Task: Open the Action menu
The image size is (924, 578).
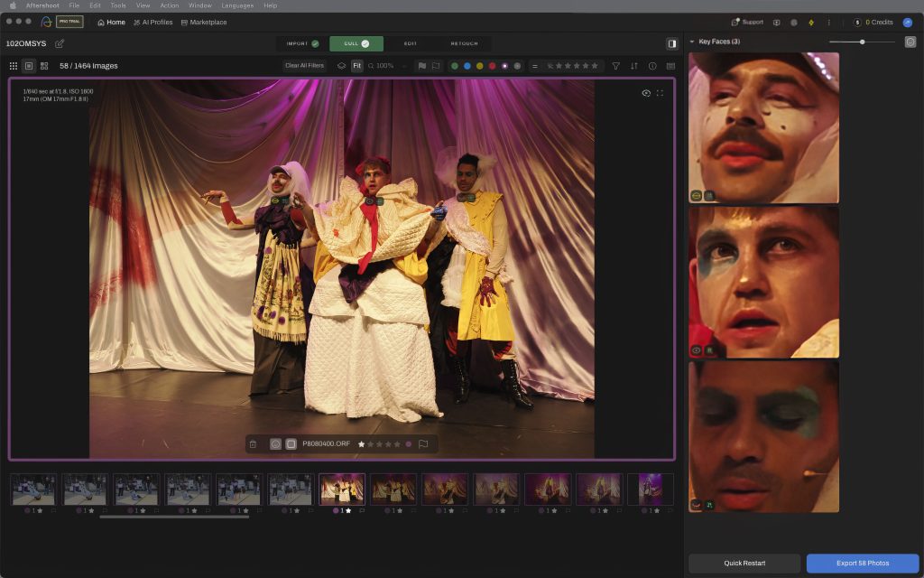Action: point(170,5)
